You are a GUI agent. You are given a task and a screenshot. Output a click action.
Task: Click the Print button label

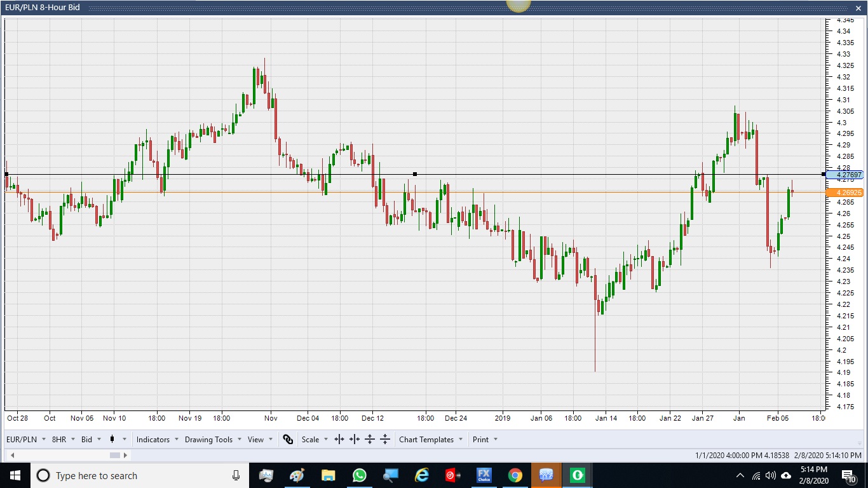[x=481, y=439]
